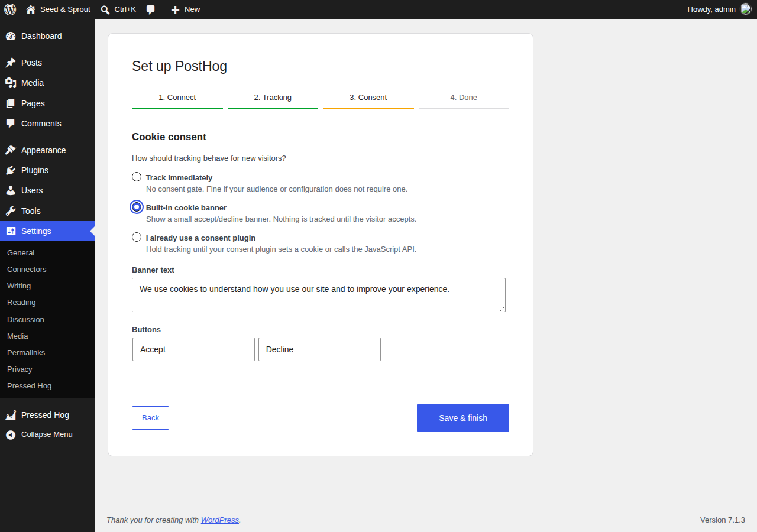Select the Track immediately radio option
757x532 pixels.
click(x=137, y=177)
